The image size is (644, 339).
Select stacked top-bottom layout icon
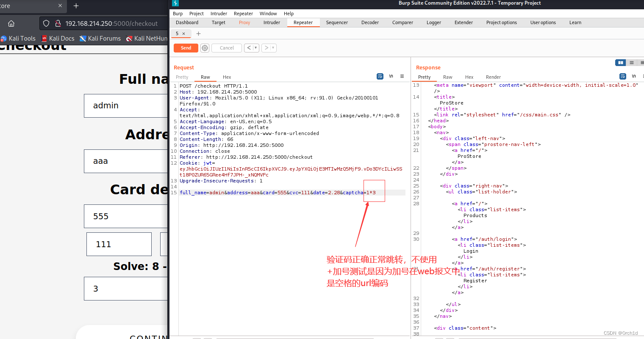(x=632, y=63)
